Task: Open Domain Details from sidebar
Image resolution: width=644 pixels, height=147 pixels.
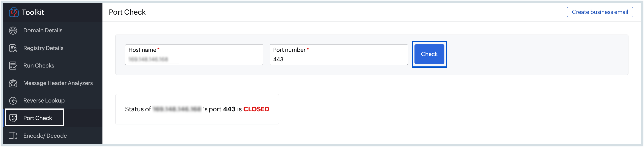Action: (x=43, y=31)
